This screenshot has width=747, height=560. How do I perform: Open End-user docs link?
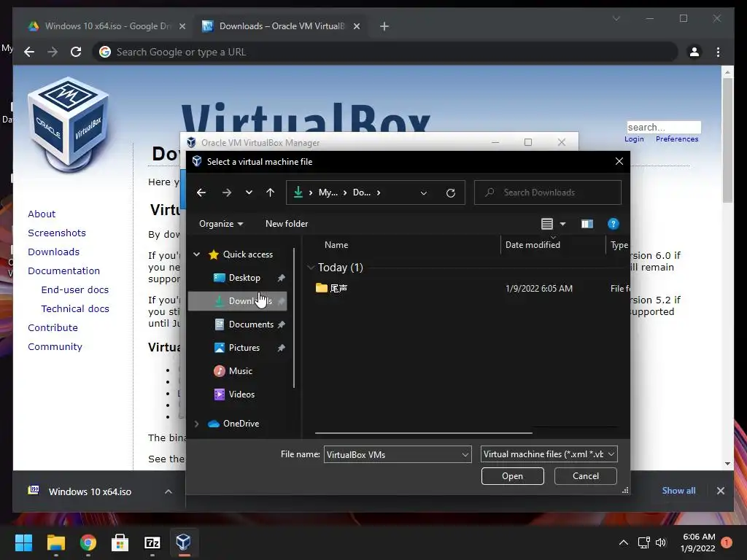(75, 290)
